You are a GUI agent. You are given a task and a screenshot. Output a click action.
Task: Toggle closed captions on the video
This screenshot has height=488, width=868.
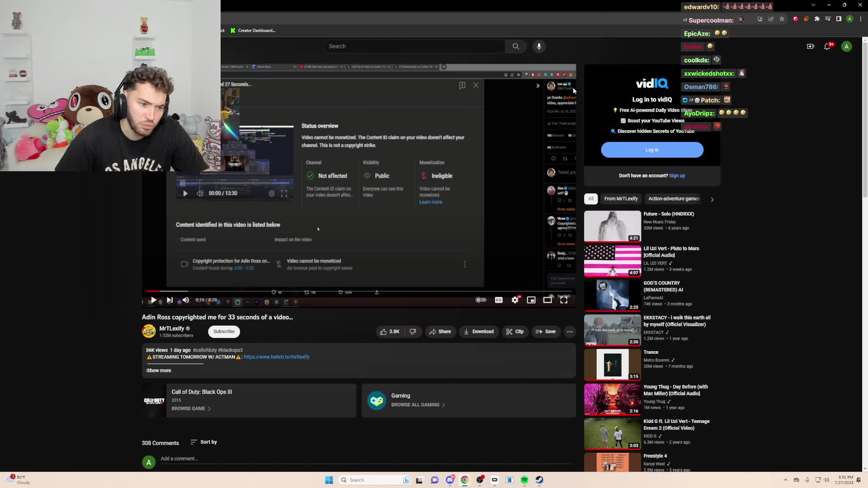pyautogui.click(x=499, y=300)
